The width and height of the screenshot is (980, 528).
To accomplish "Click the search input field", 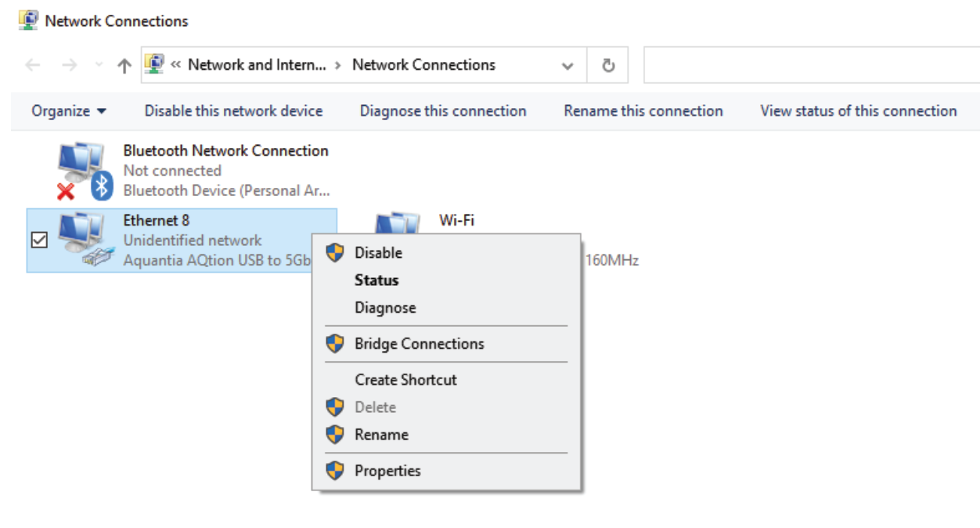I will click(811, 65).
